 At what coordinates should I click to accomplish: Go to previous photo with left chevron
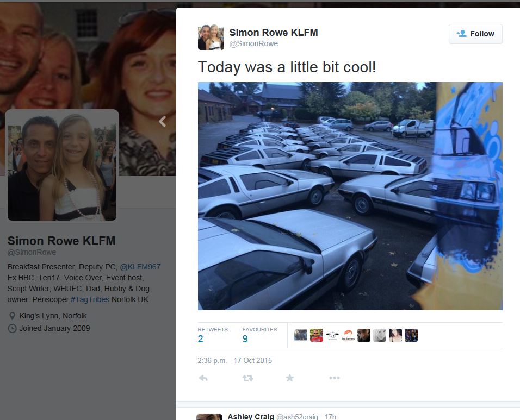coord(162,121)
